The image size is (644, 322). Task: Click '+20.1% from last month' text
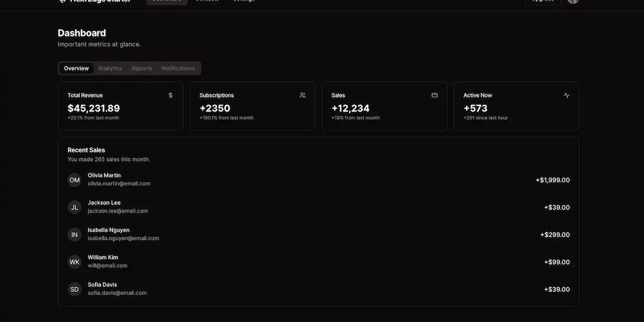pyautogui.click(x=93, y=118)
